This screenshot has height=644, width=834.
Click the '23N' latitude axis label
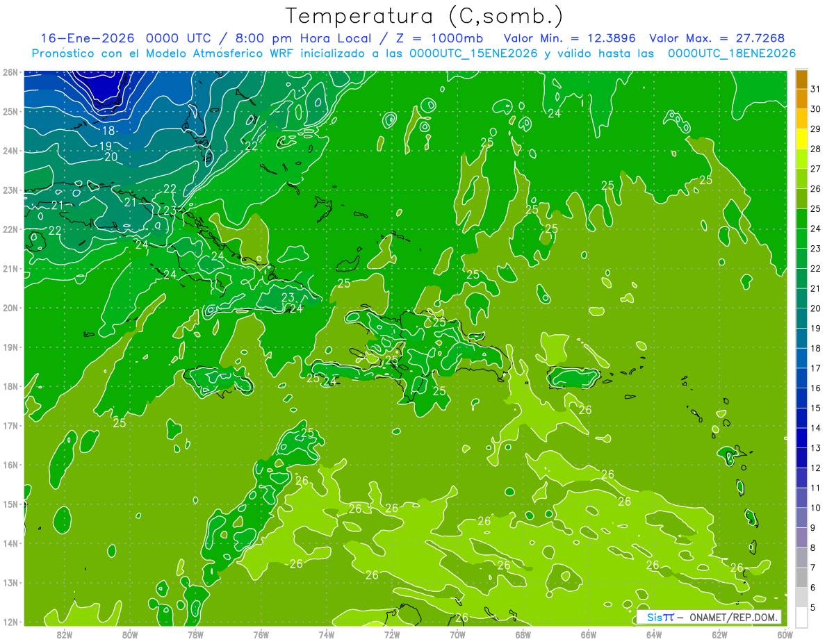(10, 190)
